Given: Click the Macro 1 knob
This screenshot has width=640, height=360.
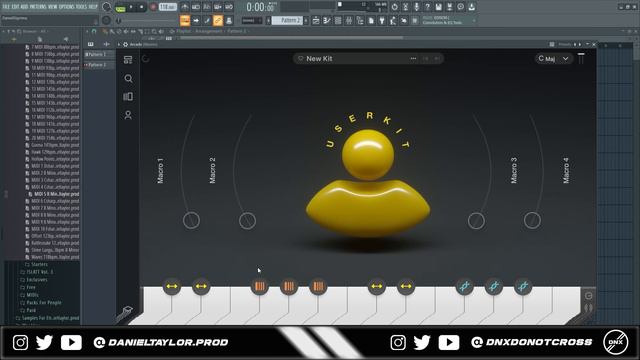Looking at the screenshot, I should (x=191, y=220).
